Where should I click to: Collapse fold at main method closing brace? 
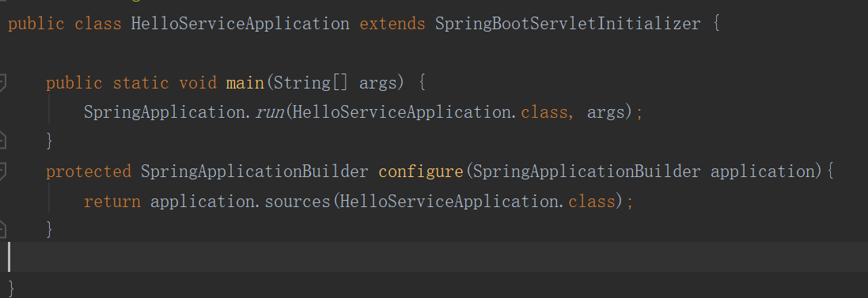pyautogui.click(x=2, y=141)
